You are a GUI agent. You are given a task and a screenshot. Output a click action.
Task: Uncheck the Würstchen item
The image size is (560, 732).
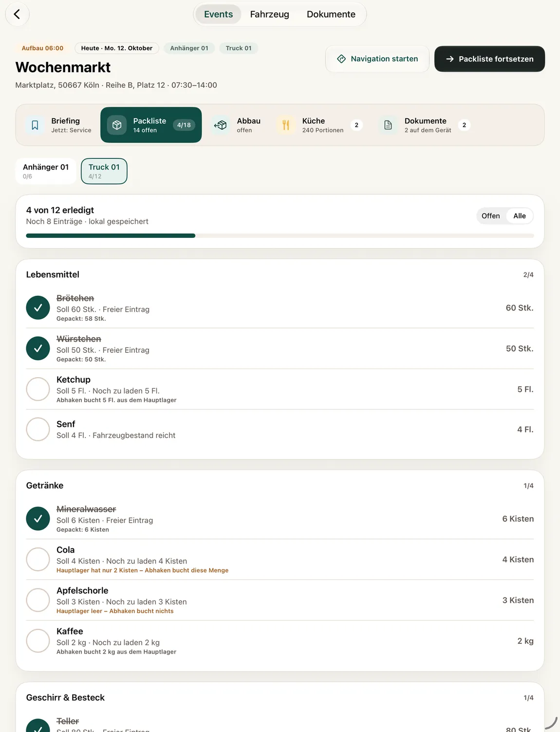[38, 348]
